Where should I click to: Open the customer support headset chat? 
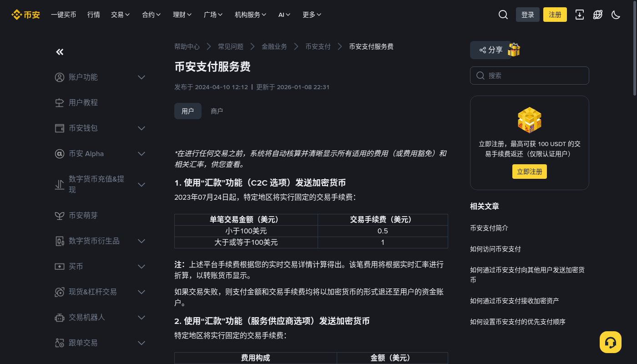coord(611,342)
